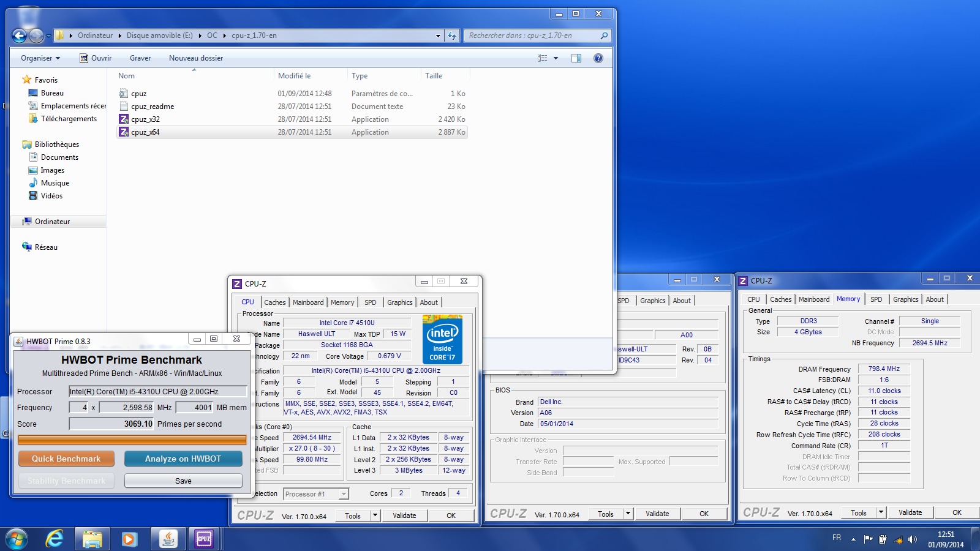Image resolution: width=980 pixels, height=551 pixels.
Task: Open media player taskbar icon
Action: tap(129, 539)
